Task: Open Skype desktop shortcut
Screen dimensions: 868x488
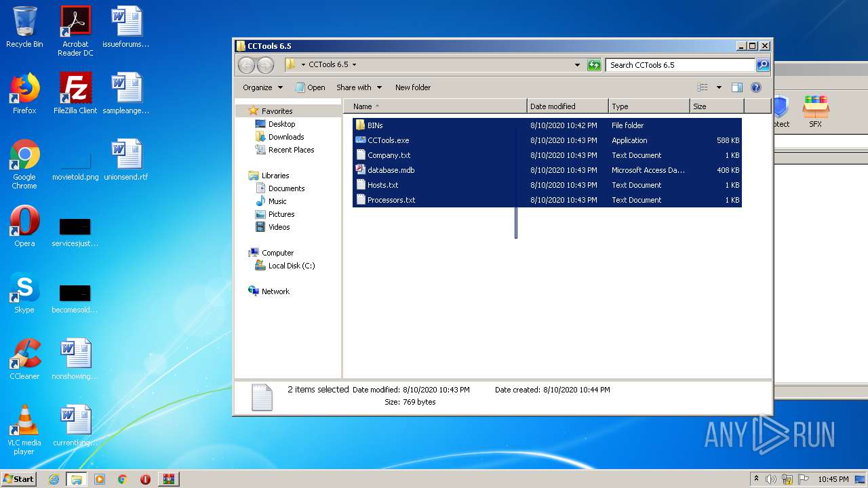Action: coord(24,293)
